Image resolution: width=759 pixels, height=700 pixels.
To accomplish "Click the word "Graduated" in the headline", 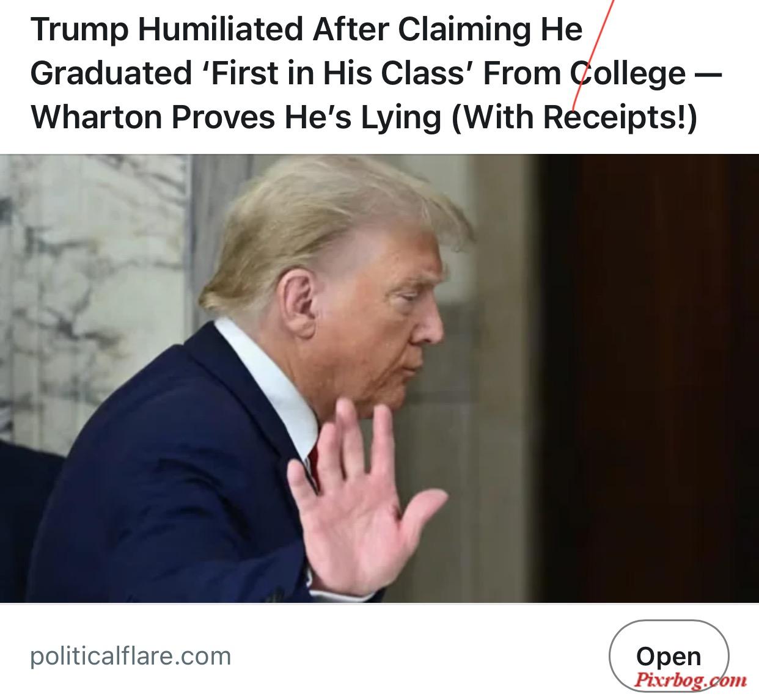I will (111, 73).
